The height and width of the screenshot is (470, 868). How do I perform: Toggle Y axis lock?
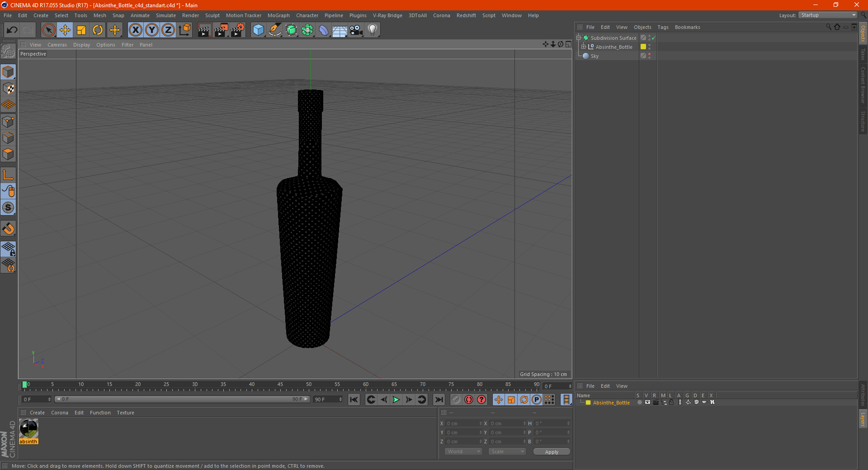(x=152, y=30)
